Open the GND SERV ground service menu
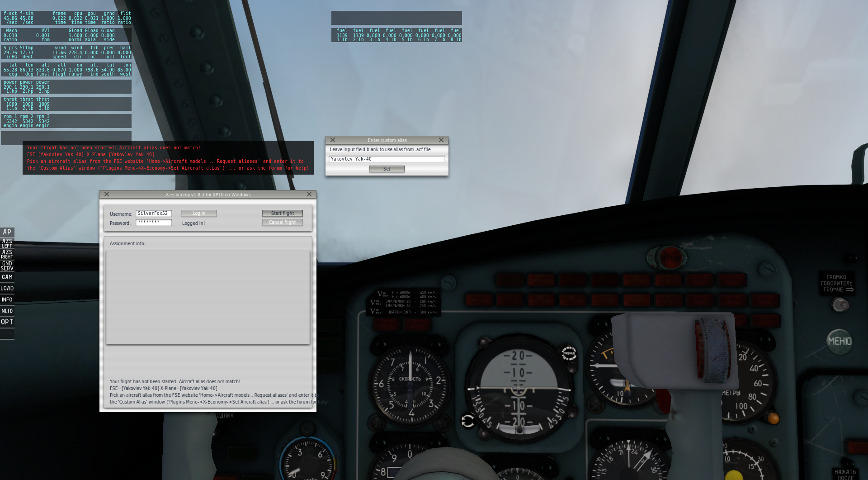Screen dimensions: 868x480 (7, 266)
